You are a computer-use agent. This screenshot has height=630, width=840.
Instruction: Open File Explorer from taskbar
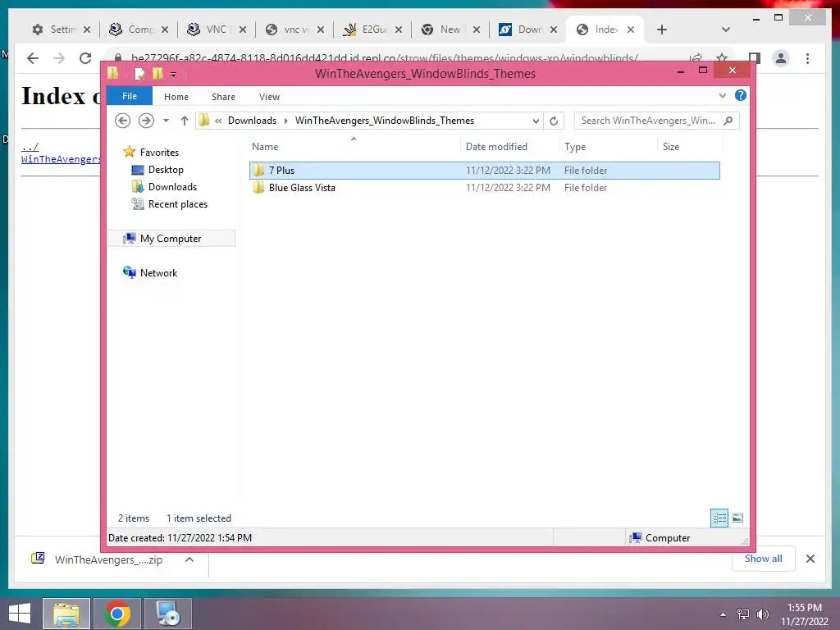[66, 614]
